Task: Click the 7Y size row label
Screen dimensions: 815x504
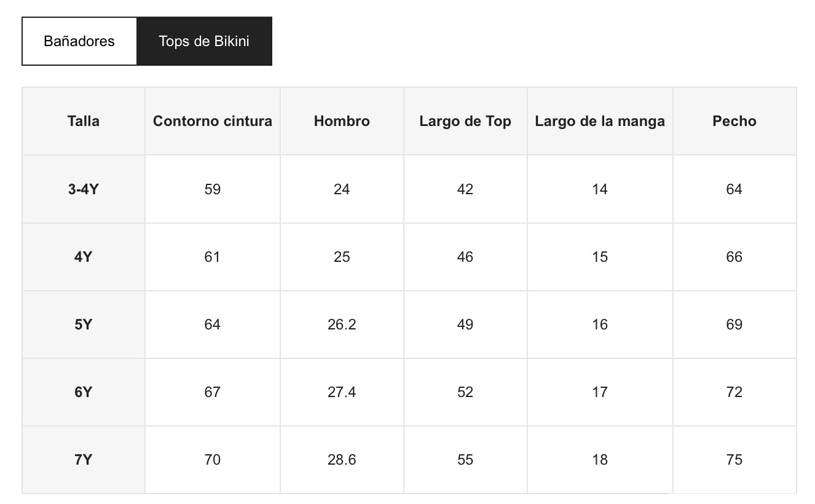Action: pyautogui.click(x=84, y=460)
